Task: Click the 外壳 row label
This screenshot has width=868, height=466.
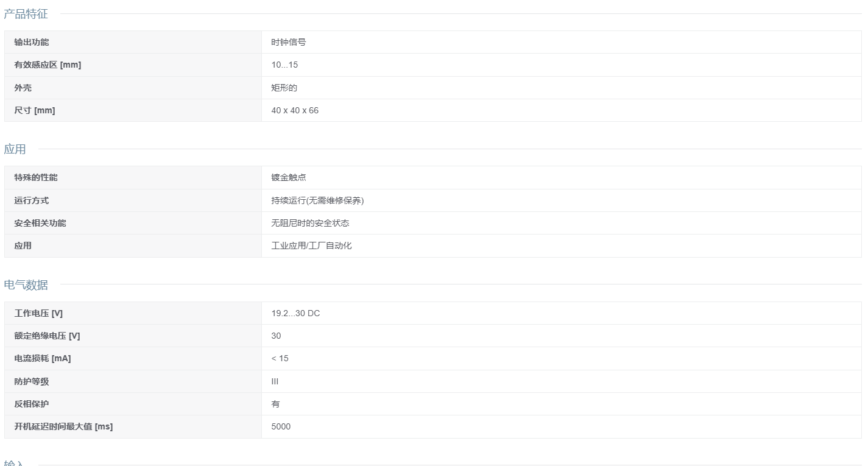Action: point(23,88)
